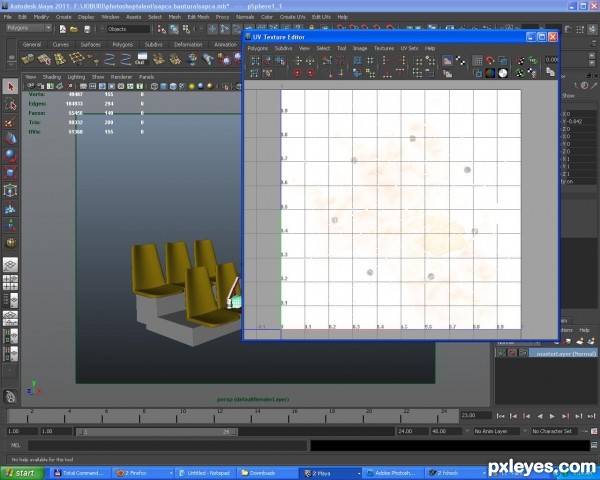Toggle checker pattern icon in UV Texture Editor
The image size is (600, 480).
[x=460, y=60]
